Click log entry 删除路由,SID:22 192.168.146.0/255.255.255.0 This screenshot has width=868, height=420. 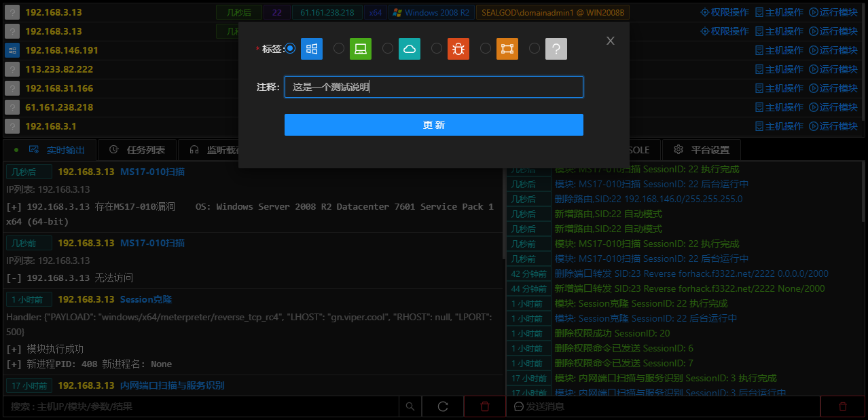(649, 199)
